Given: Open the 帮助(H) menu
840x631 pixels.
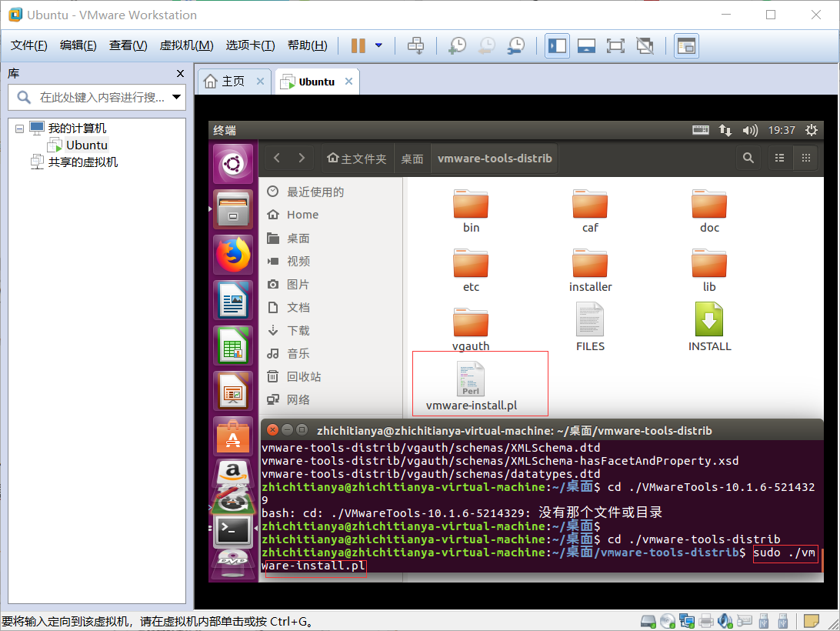Looking at the screenshot, I should (308, 45).
